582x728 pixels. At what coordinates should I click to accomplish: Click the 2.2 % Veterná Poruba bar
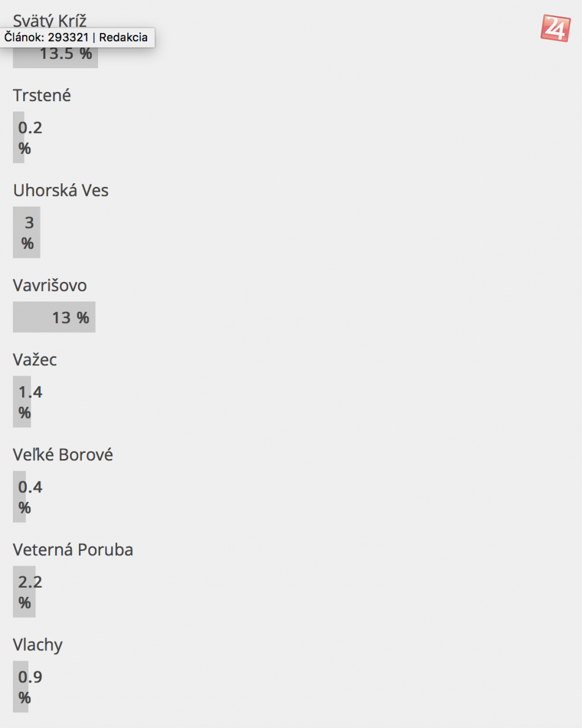click(24, 591)
